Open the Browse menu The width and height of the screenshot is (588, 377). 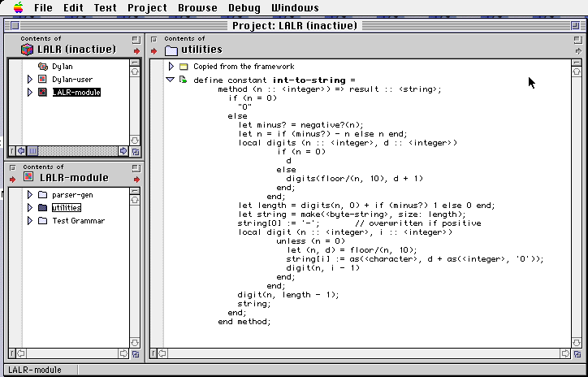197,7
